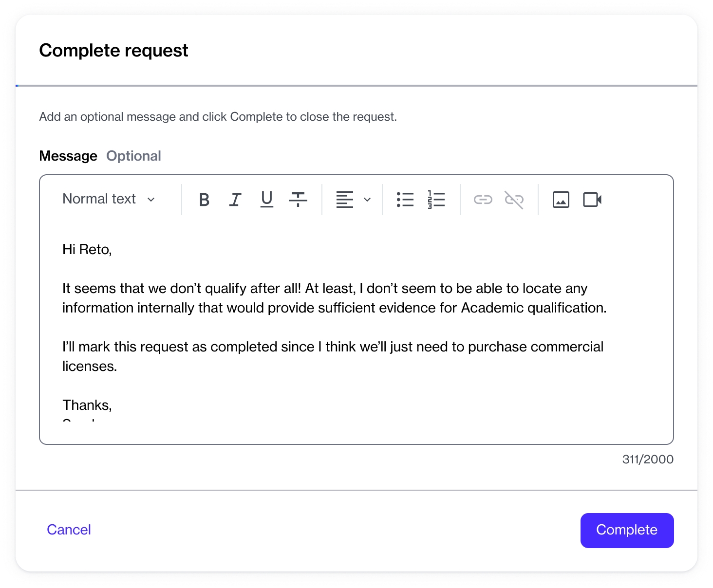Insert a numbered list
The height and width of the screenshot is (588, 713).
pyautogui.click(x=436, y=200)
